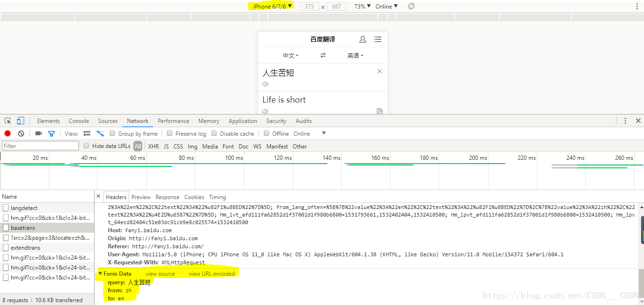The image size is (644, 305).
Task: Open the Online throttling dropdown in device toolbar
Action: click(x=386, y=6)
